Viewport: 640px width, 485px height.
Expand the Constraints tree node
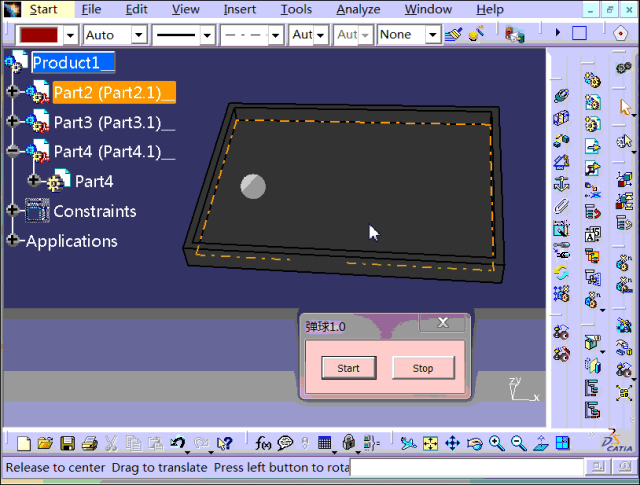click(x=13, y=210)
